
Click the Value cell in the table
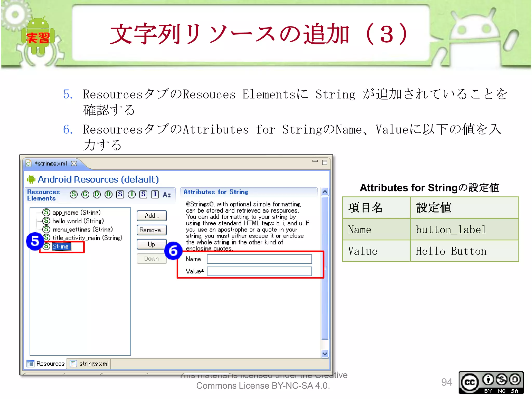tap(377, 251)
